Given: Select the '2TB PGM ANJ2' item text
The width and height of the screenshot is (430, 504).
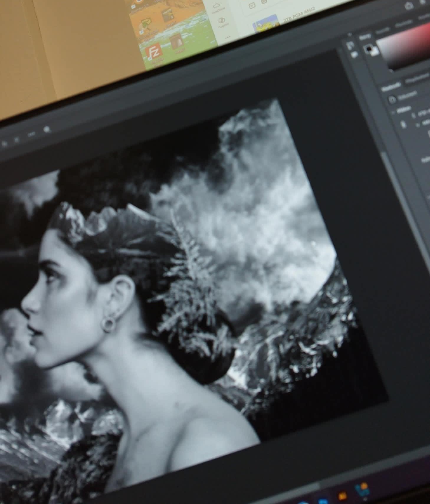Looking at the screenshot, I should pos(299,14).
